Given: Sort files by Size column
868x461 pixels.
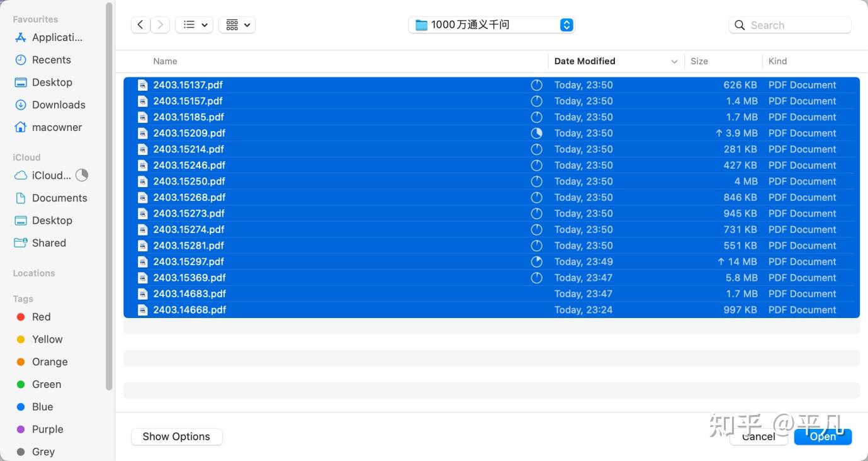Looking at the screenshot, I should coord(699,61).
